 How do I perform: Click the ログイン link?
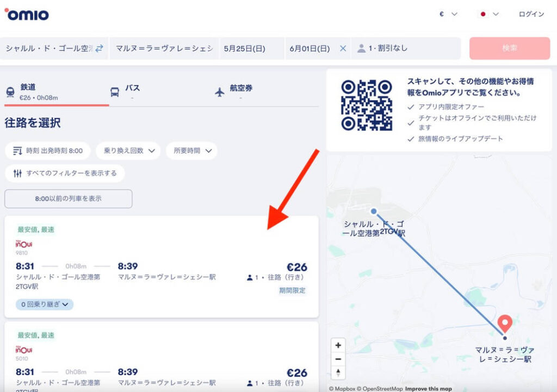click(531, 14)
